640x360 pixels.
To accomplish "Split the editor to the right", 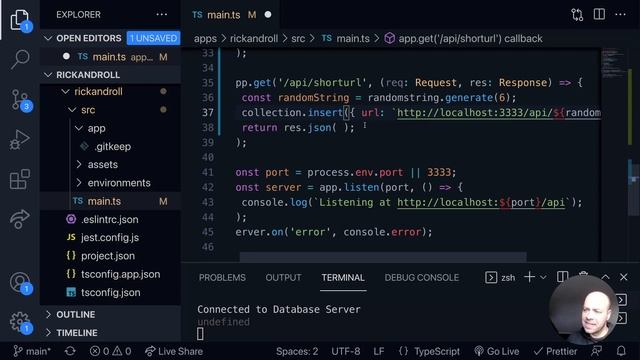I will pyautogui.click(x=599, y=14).
